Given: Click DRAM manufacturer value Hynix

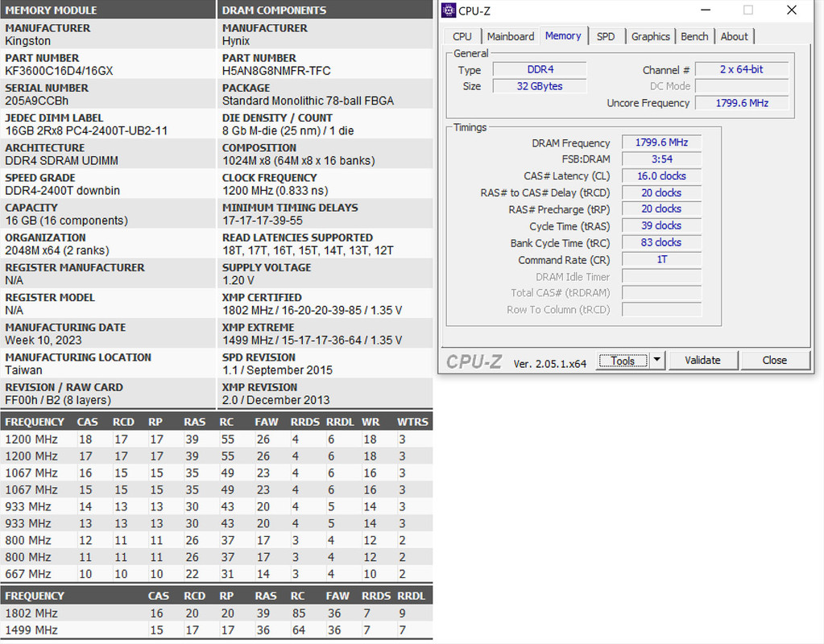Looking at the screenshot, I should (x=236, y=41).
